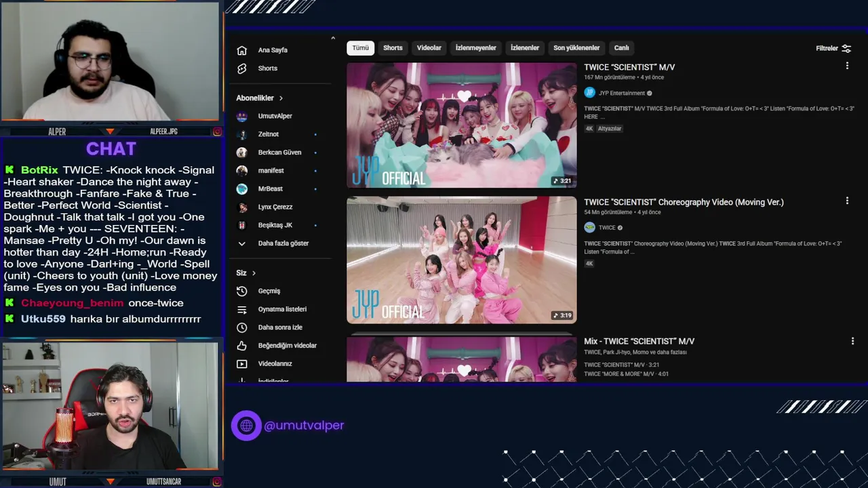Image resolution: width=868 pixels, height=488 pixels.
Task: Expand the Siz section chevron
Action: pyautogui.click(x=254, y=273)
